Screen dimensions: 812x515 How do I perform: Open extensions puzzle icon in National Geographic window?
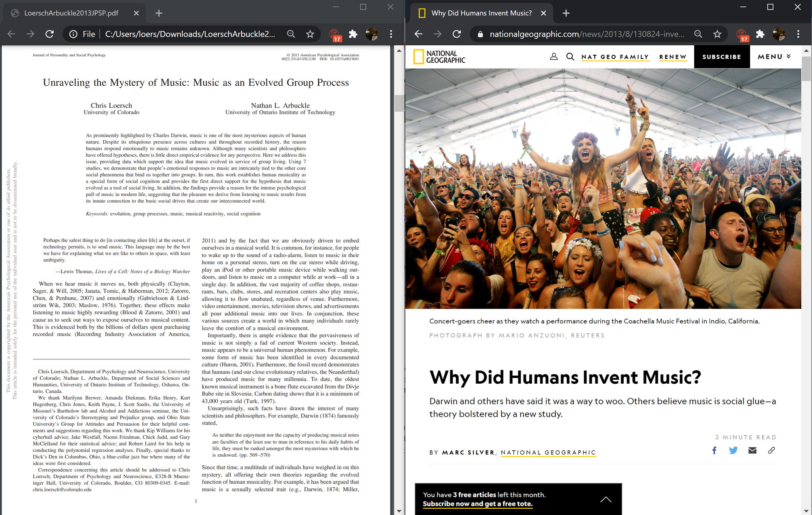(760, 34)
